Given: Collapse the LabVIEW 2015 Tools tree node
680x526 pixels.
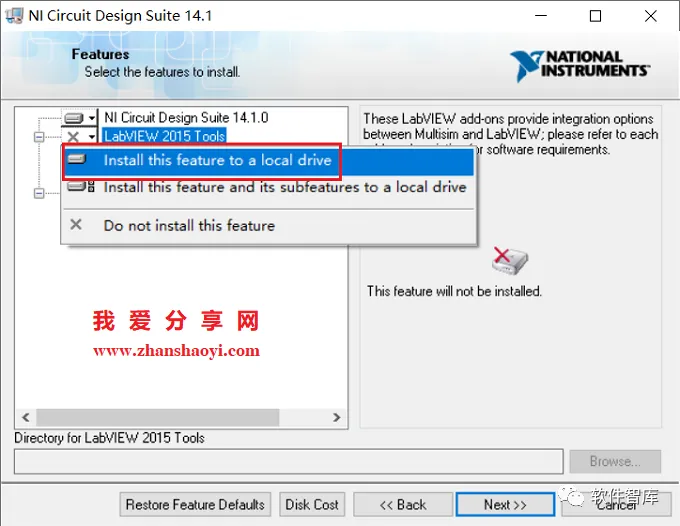Looking at the screenshot, I should tap(39, 137).
